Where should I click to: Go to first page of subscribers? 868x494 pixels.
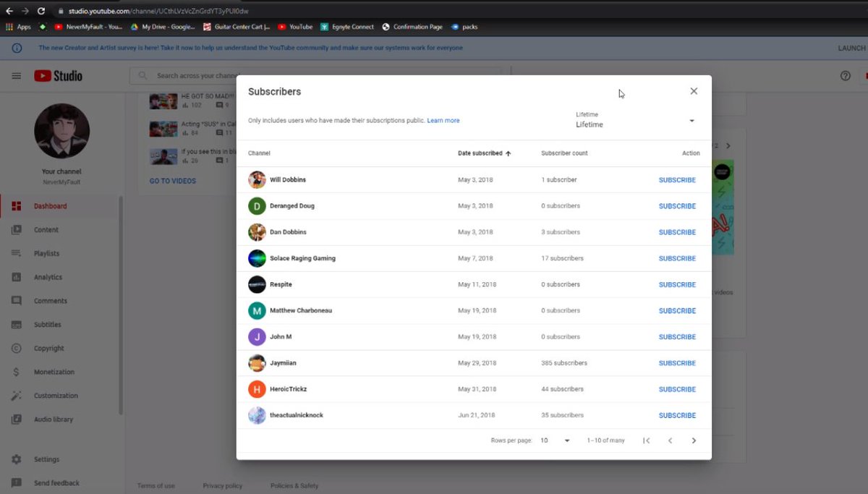(647, 440)
